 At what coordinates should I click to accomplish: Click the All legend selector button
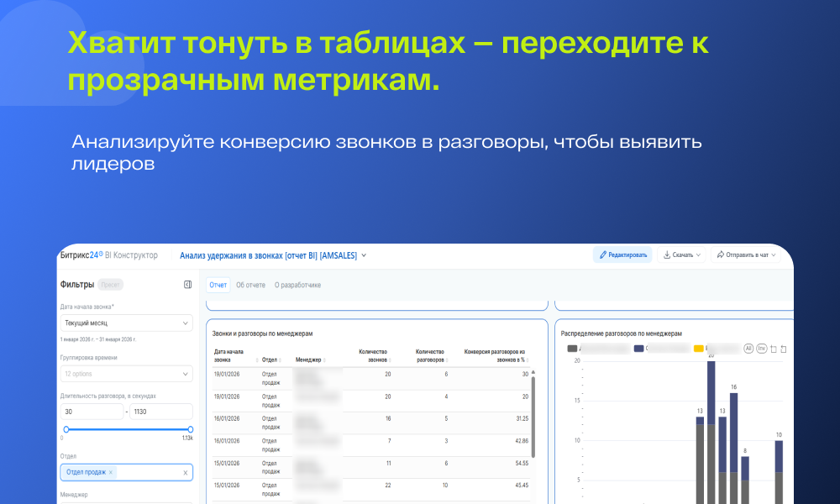tap(748, 349)
